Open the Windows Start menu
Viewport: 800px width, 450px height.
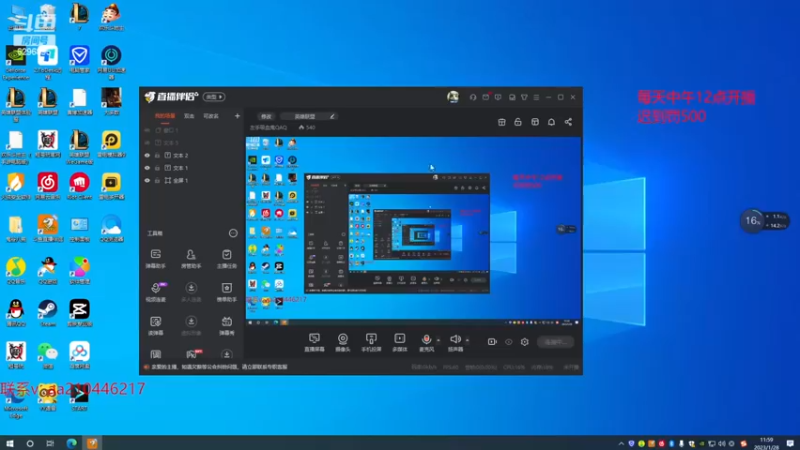coord(10,443)
